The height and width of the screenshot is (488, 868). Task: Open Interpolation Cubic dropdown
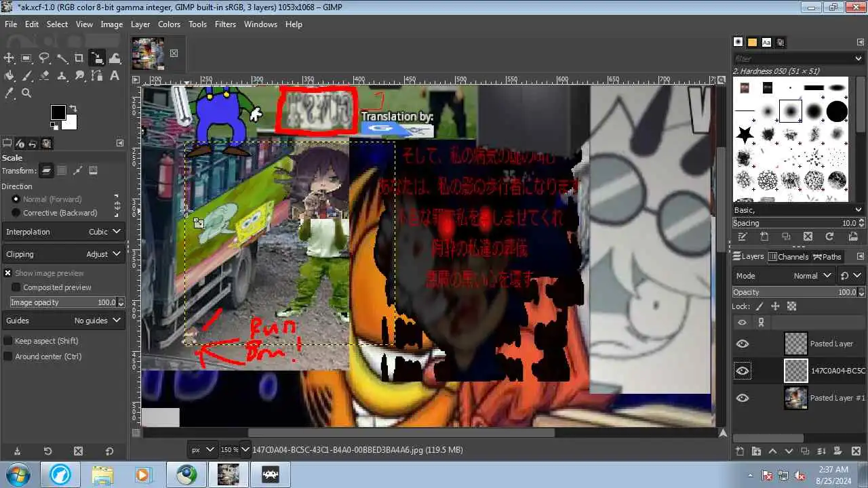(x=63, y=232)
